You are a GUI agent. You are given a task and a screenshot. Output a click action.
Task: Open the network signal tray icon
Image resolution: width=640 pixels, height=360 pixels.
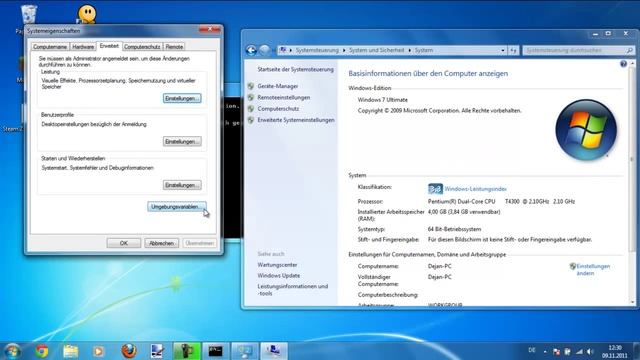(579, 351)
